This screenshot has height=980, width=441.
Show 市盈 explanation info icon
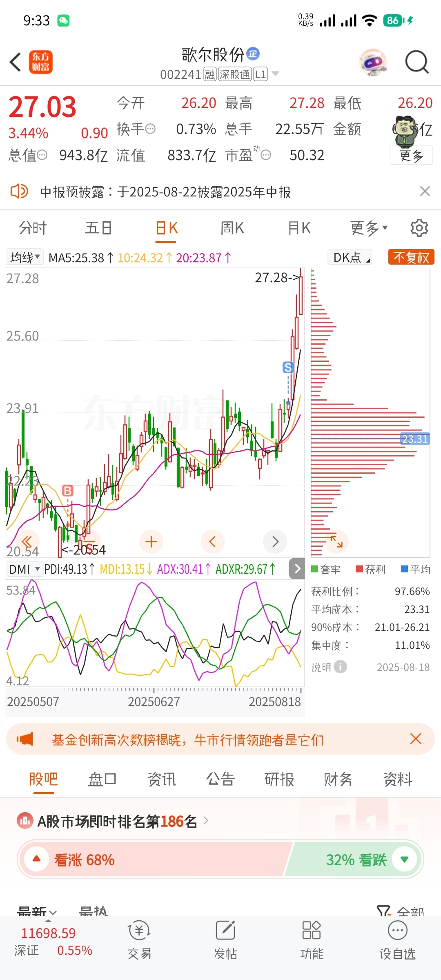point(266,155)
